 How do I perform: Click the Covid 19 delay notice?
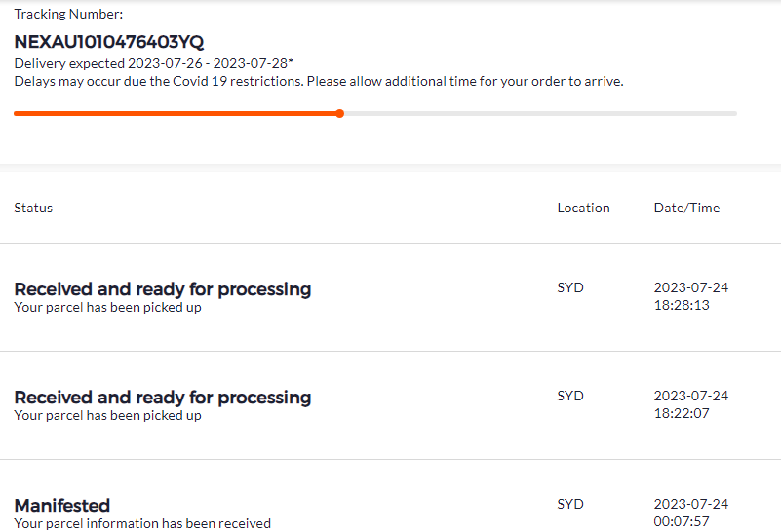tap(319, 81)
